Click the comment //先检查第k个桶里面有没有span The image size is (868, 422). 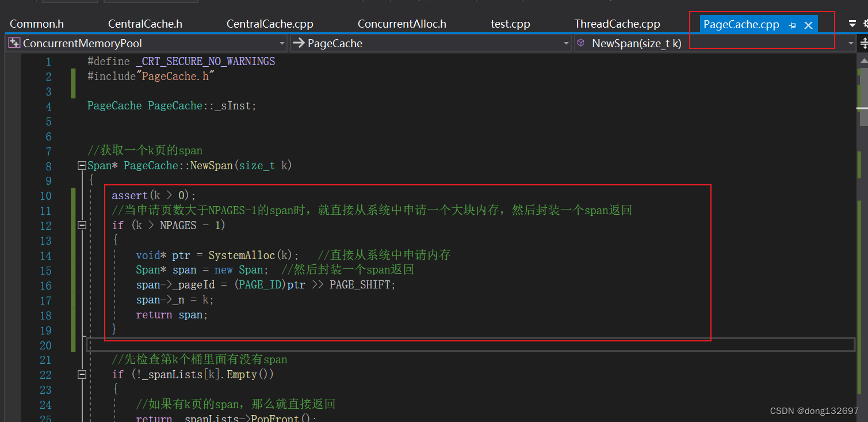(199, 360)
